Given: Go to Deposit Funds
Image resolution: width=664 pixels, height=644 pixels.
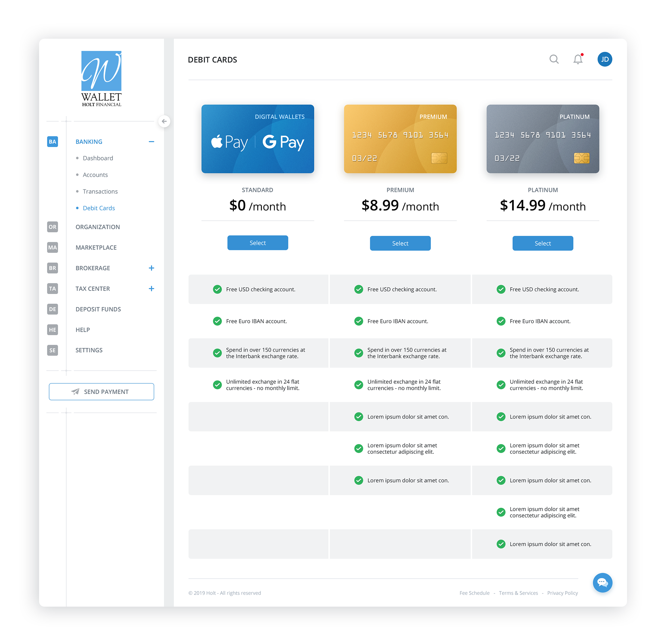Looking at the screenshot, I should click(x=98, y=309).
